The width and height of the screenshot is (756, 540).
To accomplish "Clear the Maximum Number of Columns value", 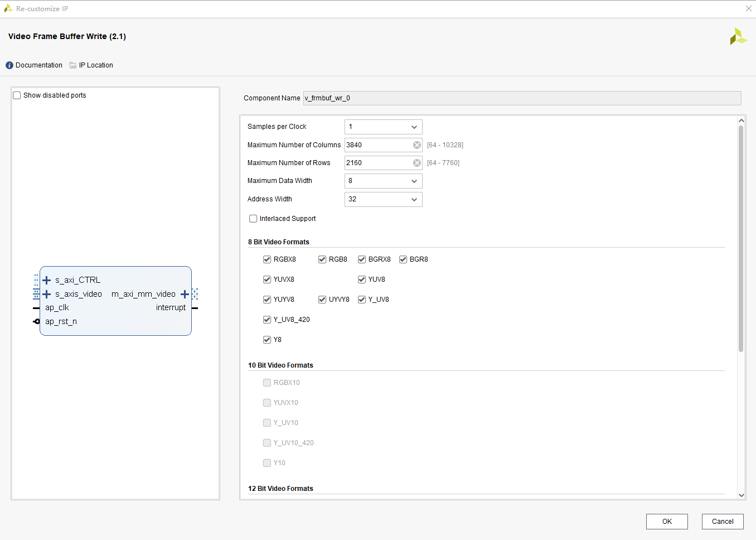I will tap(416, 145).
